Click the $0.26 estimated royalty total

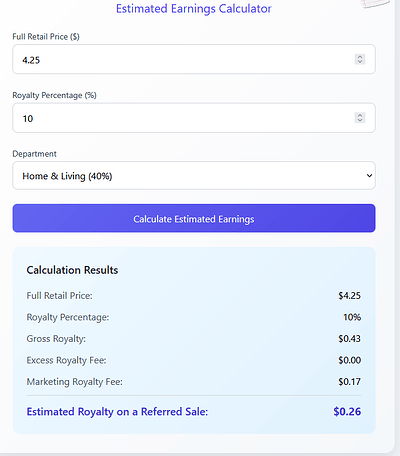[347, 412]
